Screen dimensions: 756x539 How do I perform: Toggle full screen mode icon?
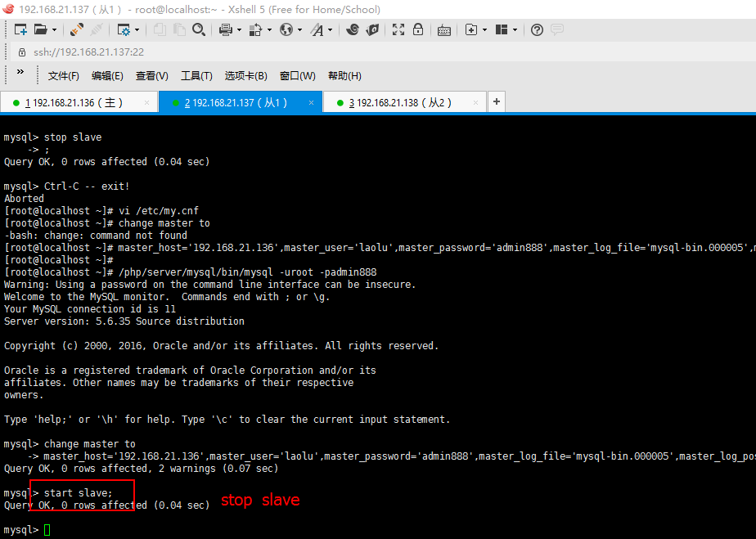coord(398,30)
